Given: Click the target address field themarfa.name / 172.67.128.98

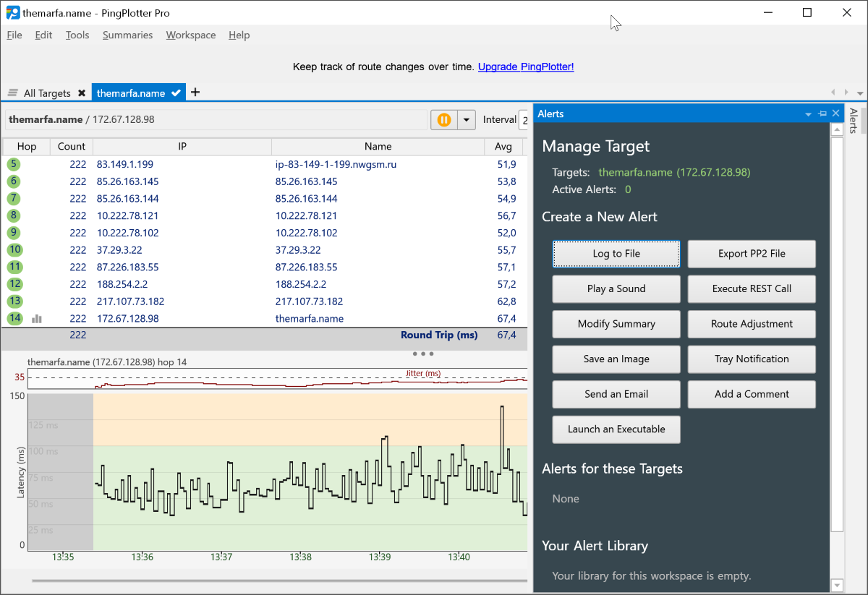Looking at the screenshot, I should [x=216, y=120].
